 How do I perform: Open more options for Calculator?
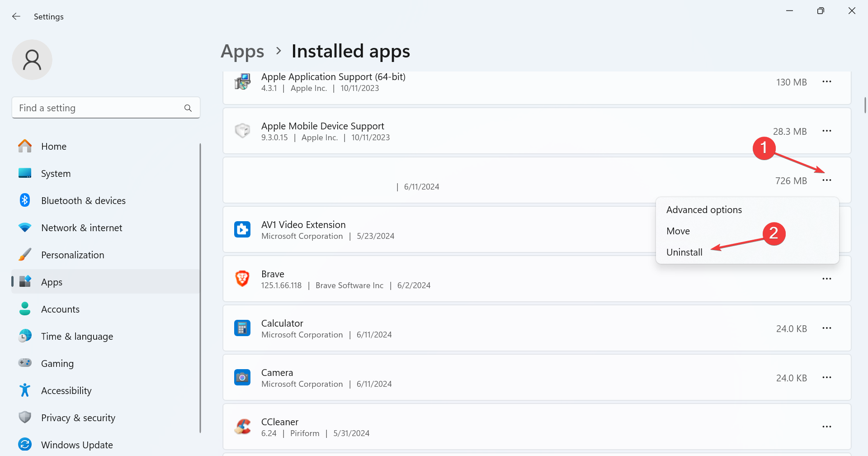tap(827, 328)
